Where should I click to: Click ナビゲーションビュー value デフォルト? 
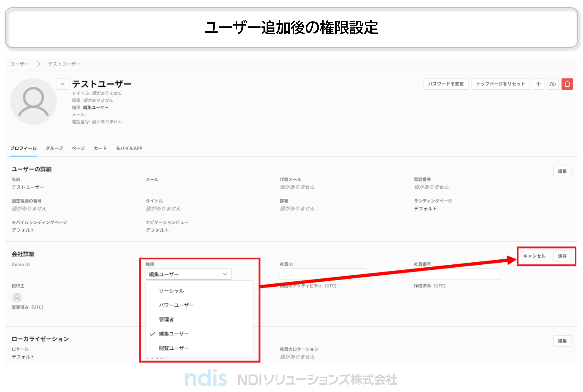pos(157,230)
